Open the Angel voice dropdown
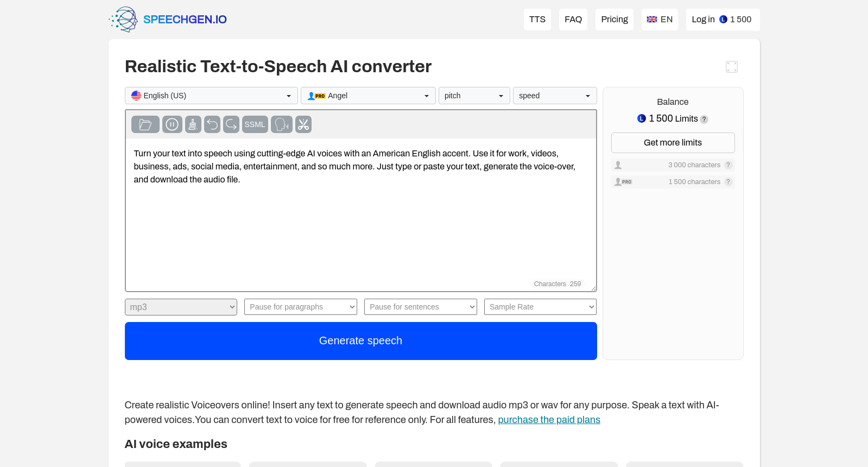This screenshot has height=467, width=868. click(368, 96)
